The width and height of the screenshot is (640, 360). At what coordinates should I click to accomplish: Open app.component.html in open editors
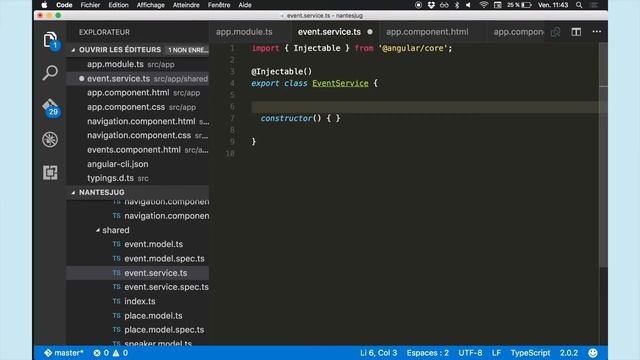point(138,93)
